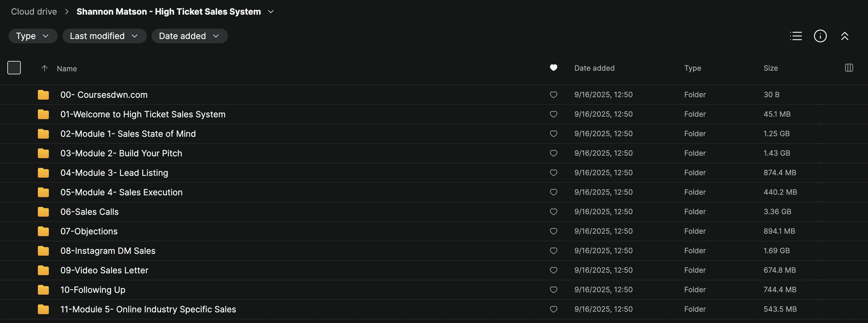
Task: Switch to list view layout icon
Action: [796, 36]
